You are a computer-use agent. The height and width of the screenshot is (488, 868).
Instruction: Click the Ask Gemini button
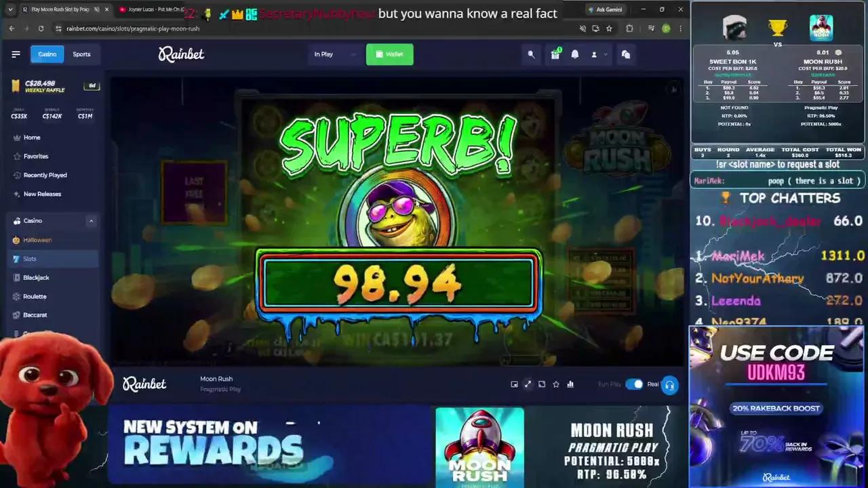point(605,9)
